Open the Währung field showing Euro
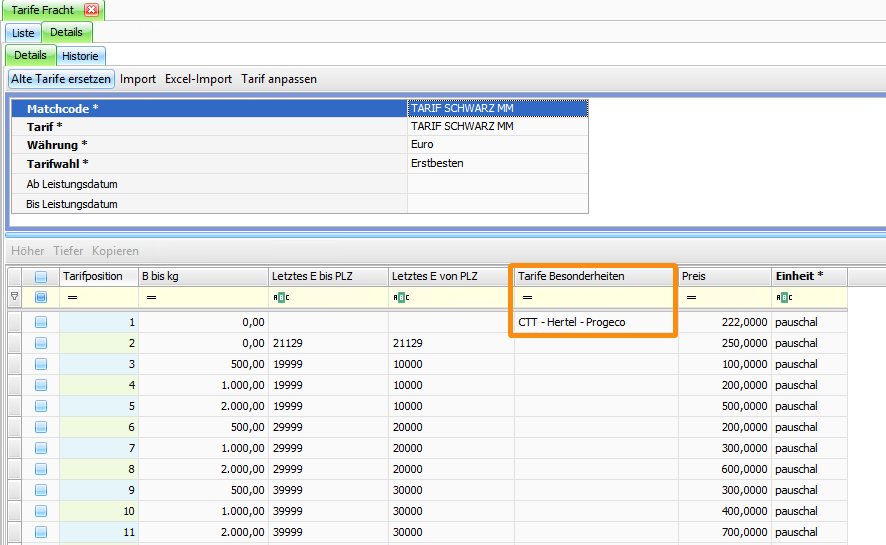Image resolution: width=886 pixels, height=545 pixels. 497,144
